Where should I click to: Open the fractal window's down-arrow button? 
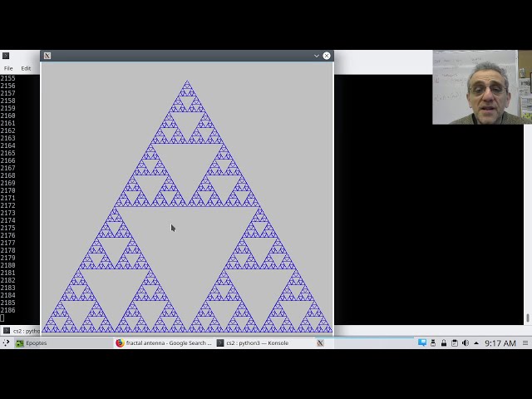316,56
